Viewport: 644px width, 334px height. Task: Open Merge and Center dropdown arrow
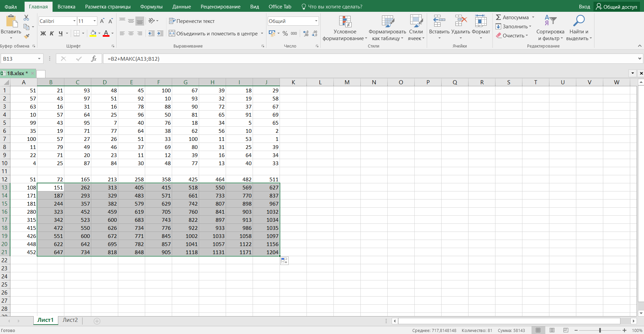pos(262,33)
